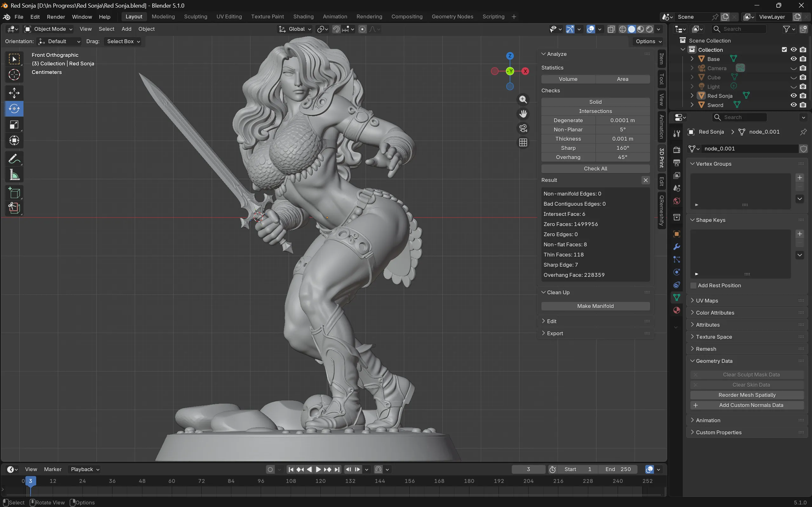The height and width of the screenshot is (507, 812).
Task: Adjust the Overhang angle slider
Action: coord(622,157)
